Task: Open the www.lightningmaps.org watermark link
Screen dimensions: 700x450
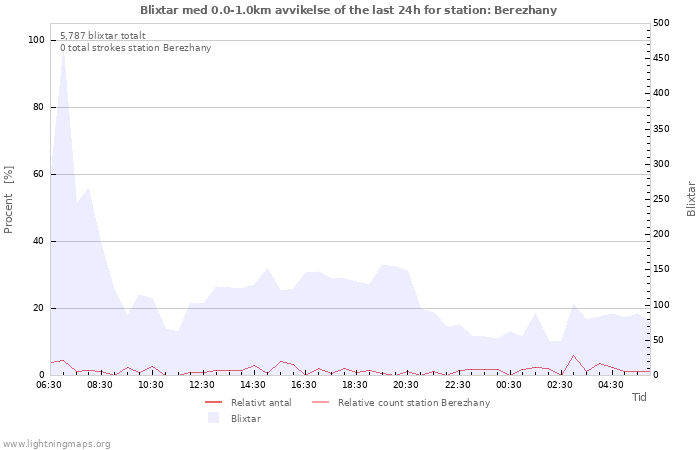Action: click(56, 443)
